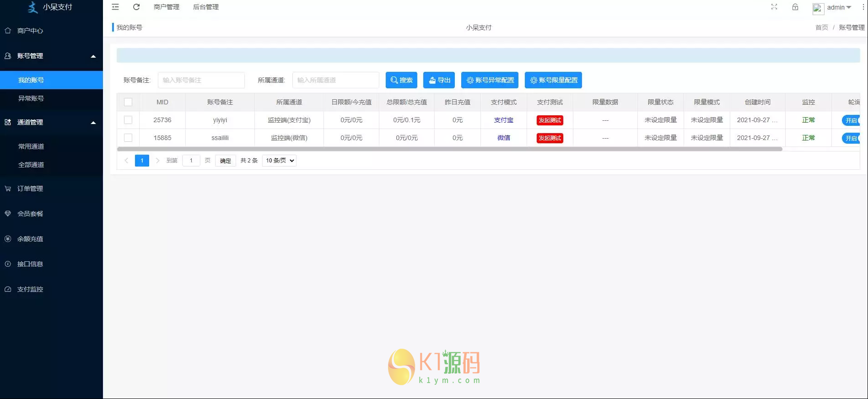The width and height of the screenshot is (868, 399).
Task: Click 发起测试 for ssailili
Action: pyautogui.click(x=550, y=138)
